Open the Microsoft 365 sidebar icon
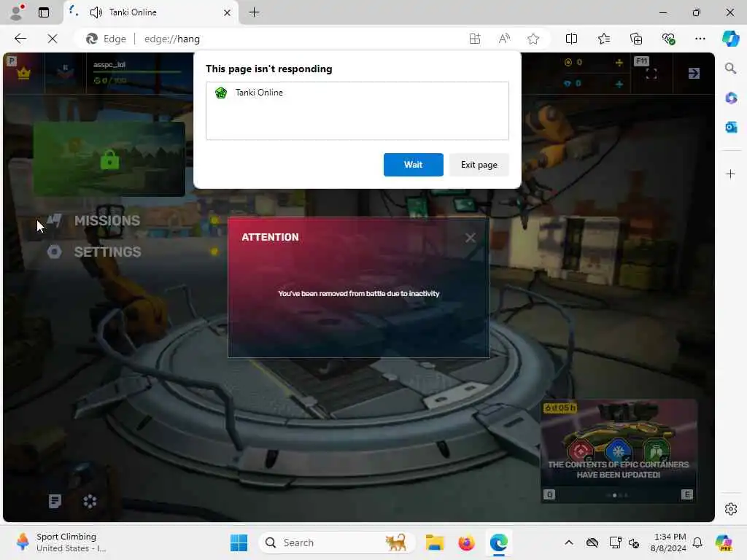 point(731,98)
